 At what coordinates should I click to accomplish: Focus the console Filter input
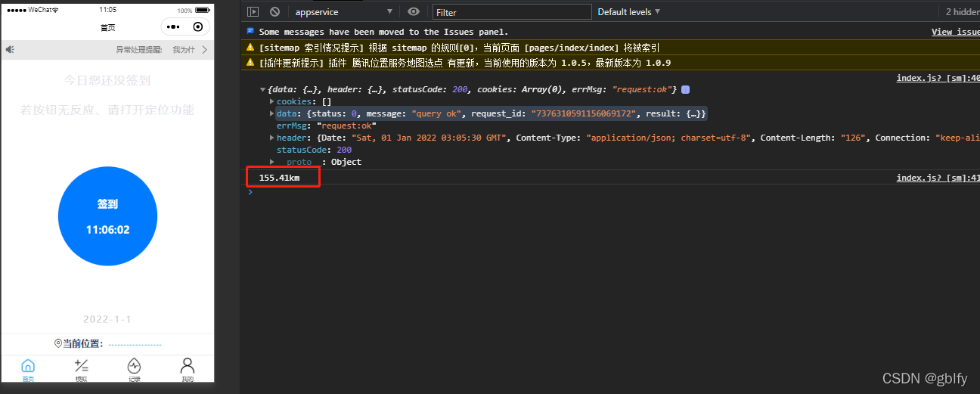coord(512,12)
